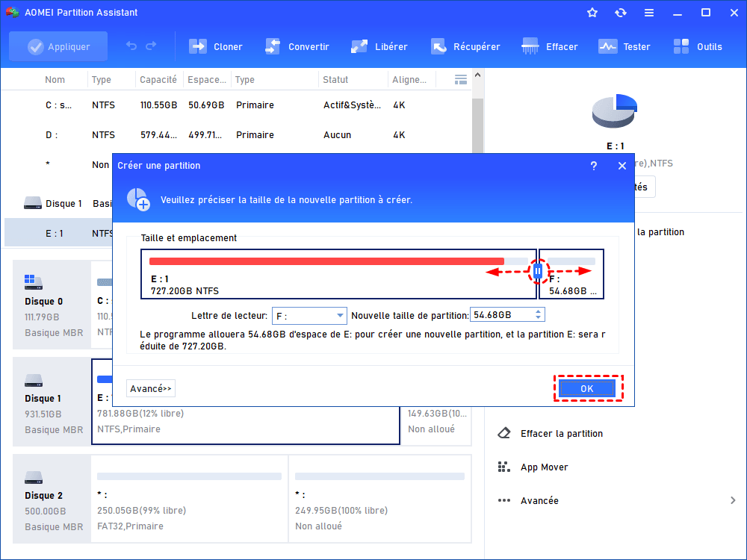Select the F: 54.68GB partition block

(x=571, y=274)
